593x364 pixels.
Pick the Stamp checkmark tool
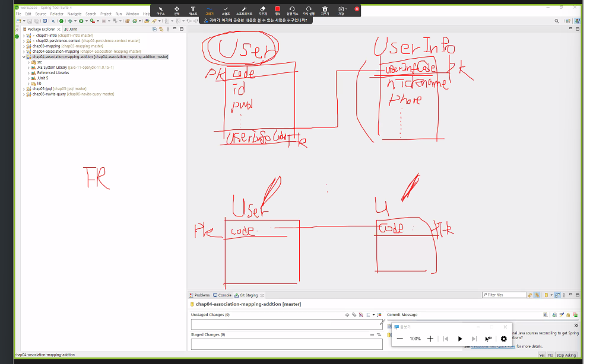[226, 11]
